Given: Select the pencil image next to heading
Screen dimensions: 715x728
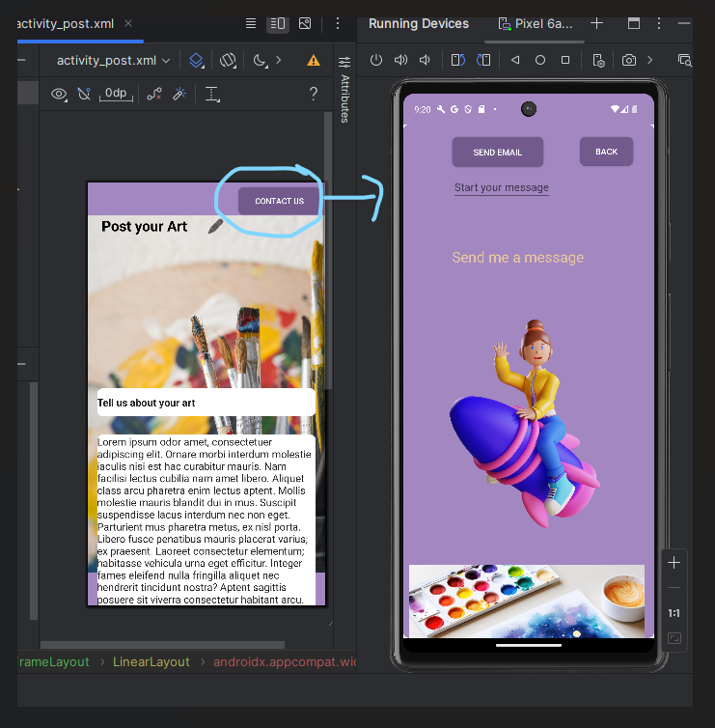Looking at the screenshot, I should (215, 226).
